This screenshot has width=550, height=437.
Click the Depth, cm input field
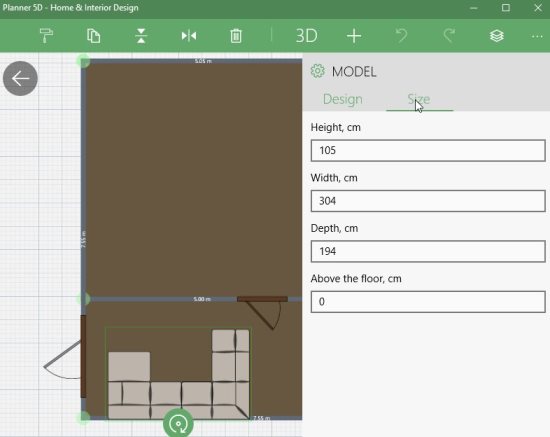point(428,251)
